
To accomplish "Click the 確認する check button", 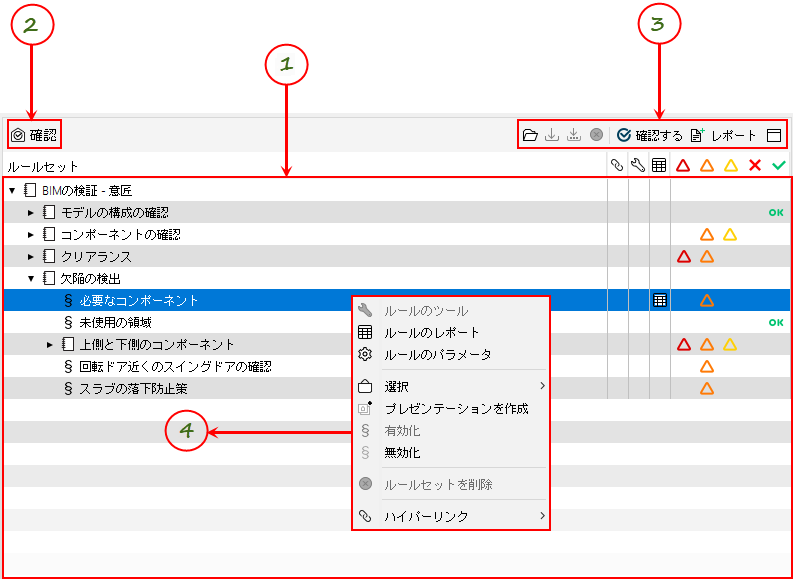I will point(650,135).
